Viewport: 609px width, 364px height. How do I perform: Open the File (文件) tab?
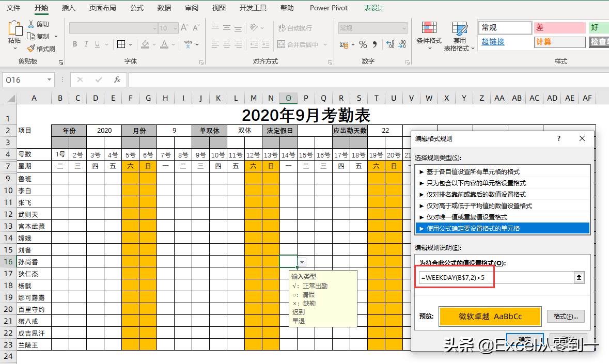coord(13,8)
